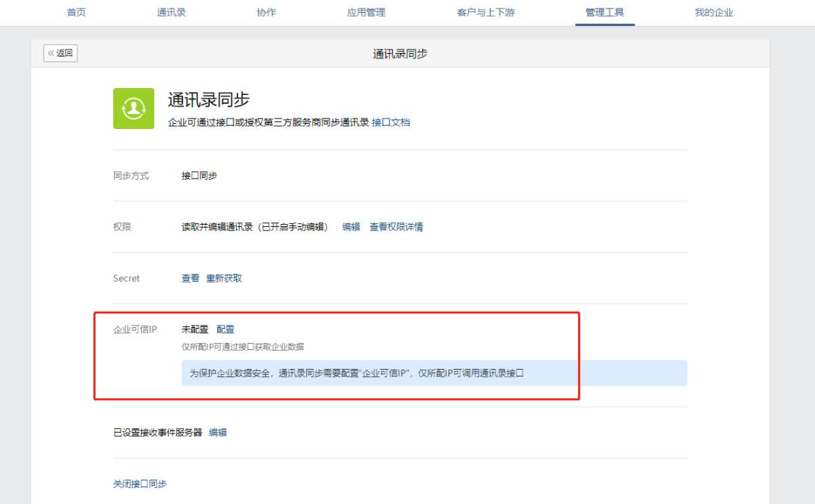Go to the 协作 tab
Image resolution: width=815 pixels, height=504 pixels.
tap(267, 13)
